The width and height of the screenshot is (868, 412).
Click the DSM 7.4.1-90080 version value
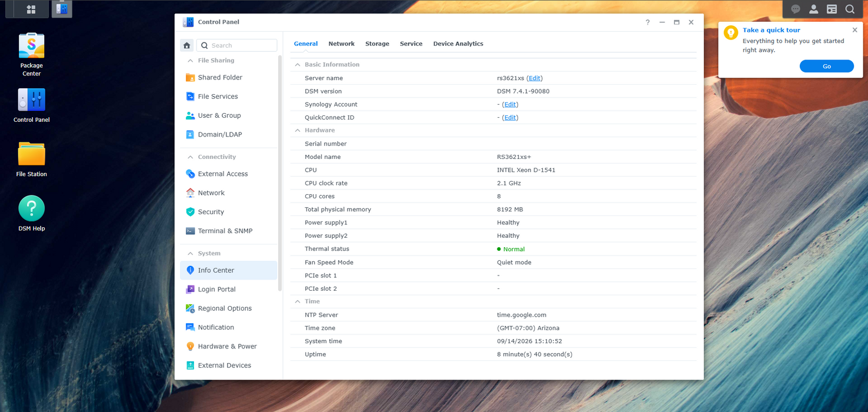pyautogui.click(x=523, y=91)
